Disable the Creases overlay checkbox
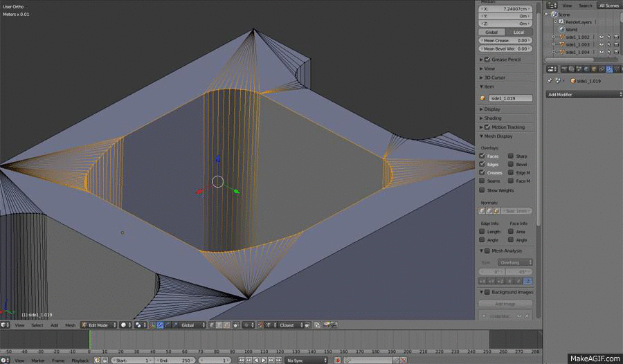 (x=482, y=172)
